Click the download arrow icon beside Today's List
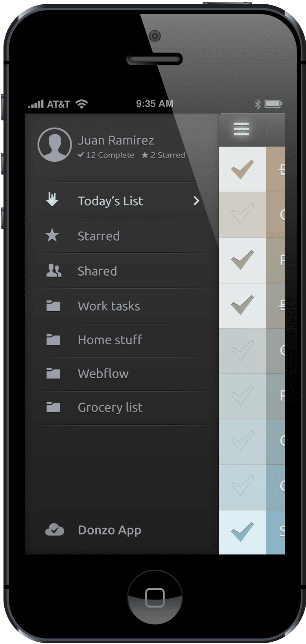Viewport: 306px width, 644px height. pos(52,199)
